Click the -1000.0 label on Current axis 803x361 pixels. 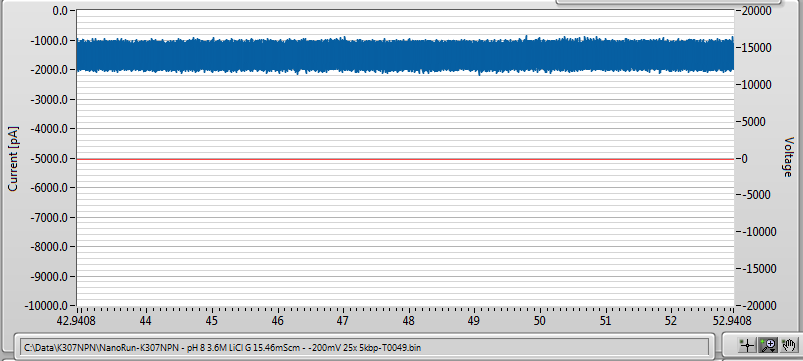(49, 40)
